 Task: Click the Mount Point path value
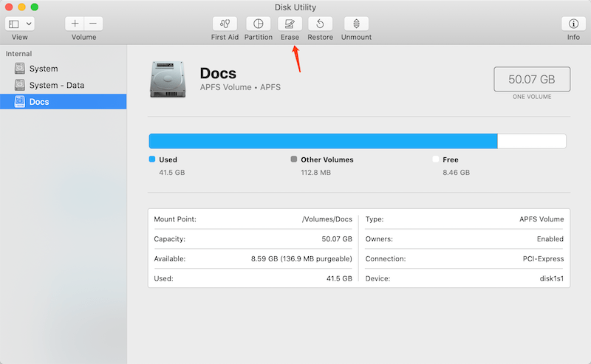327,219
